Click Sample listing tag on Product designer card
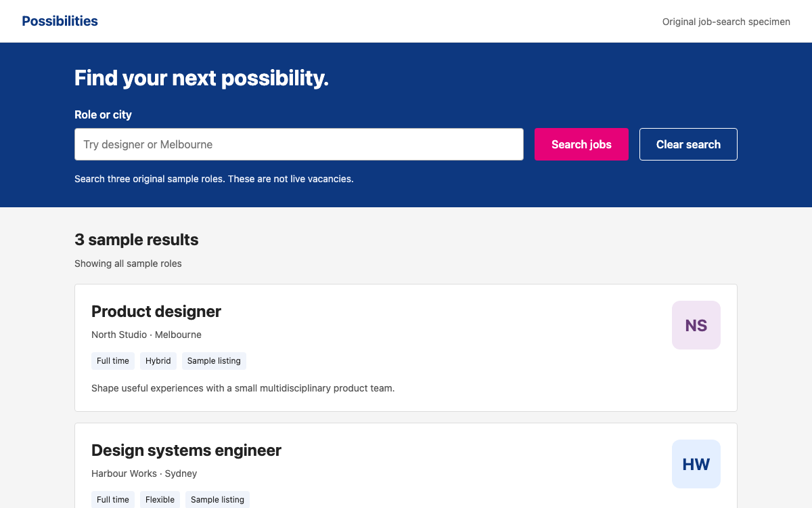This screenshot has height=508, width=812. point(214,361)
